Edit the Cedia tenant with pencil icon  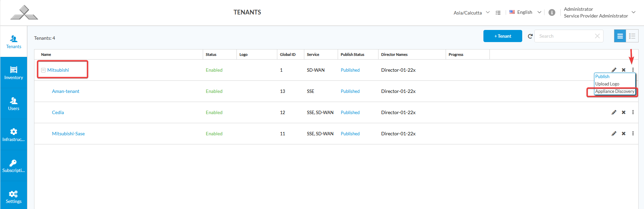(x=614, y=112)
